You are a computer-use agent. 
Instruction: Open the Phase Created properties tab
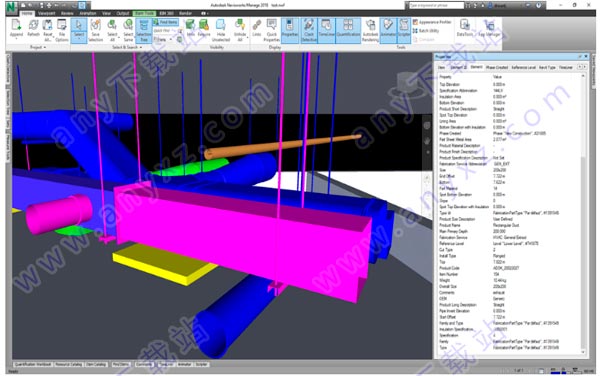point(497,68)
